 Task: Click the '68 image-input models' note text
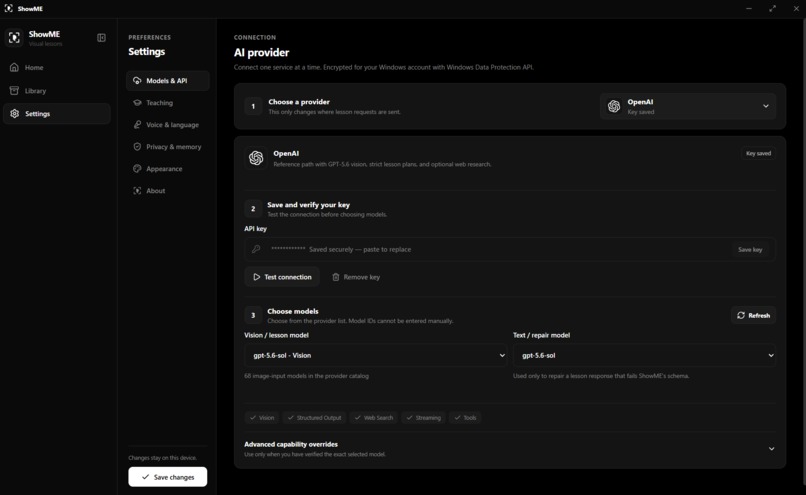306,376
